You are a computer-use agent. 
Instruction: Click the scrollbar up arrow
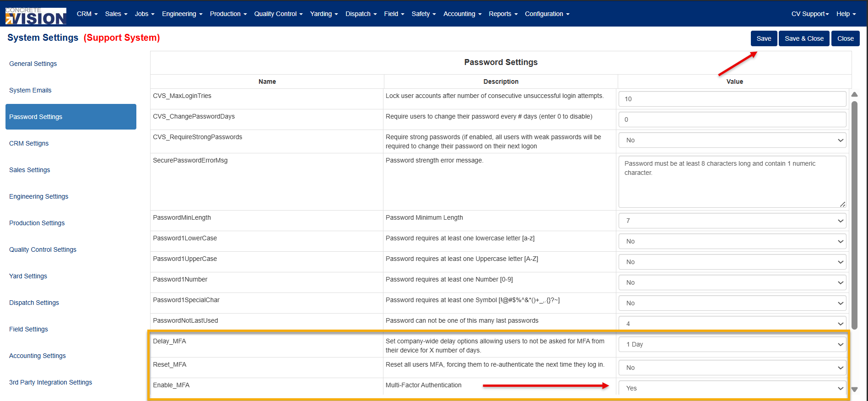point(854,94)
